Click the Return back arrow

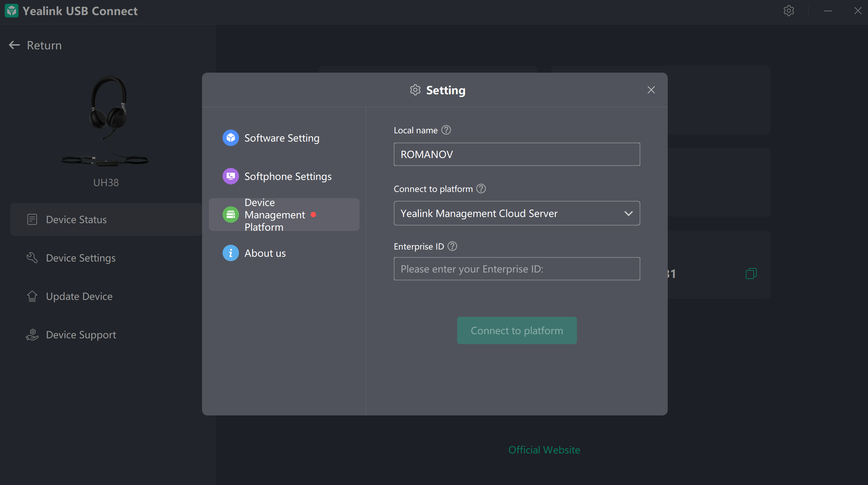(x=14, y=45)
